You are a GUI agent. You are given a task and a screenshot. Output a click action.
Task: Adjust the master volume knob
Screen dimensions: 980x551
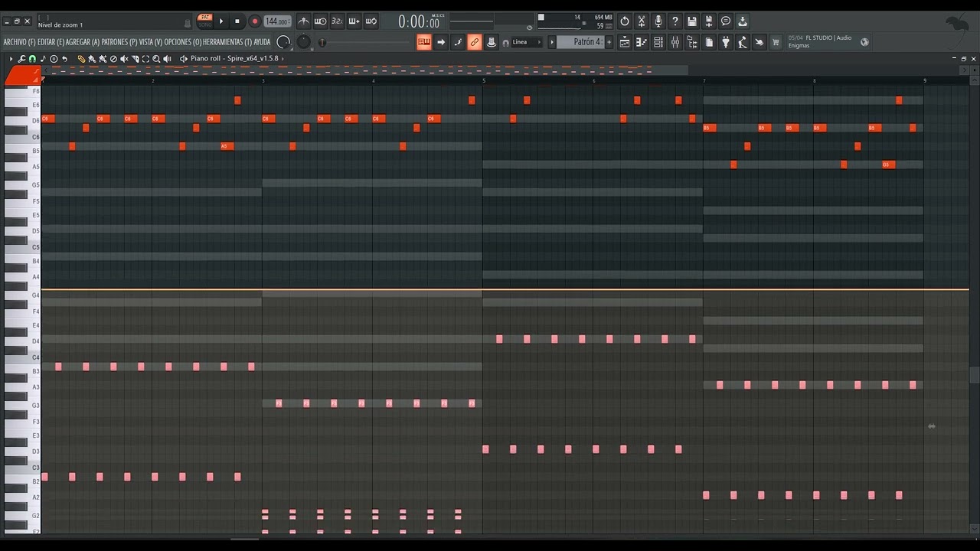[x=283, y=42]
